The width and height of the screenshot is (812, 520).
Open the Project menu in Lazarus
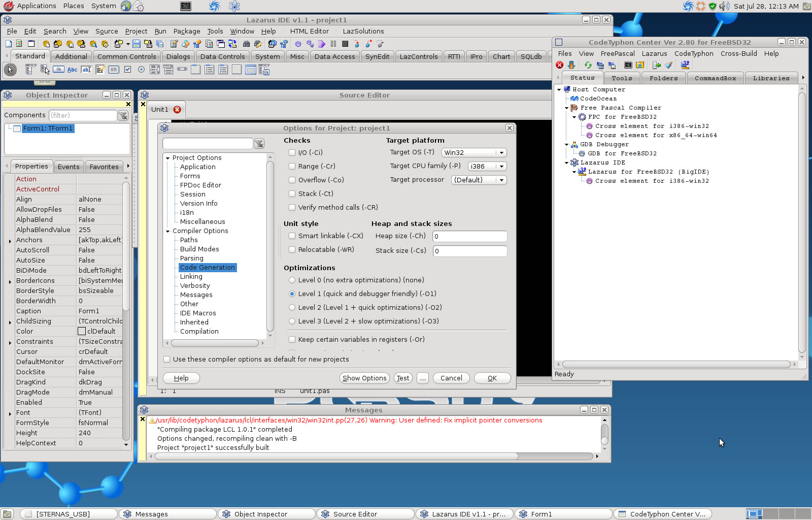click(x=136, y=31)
